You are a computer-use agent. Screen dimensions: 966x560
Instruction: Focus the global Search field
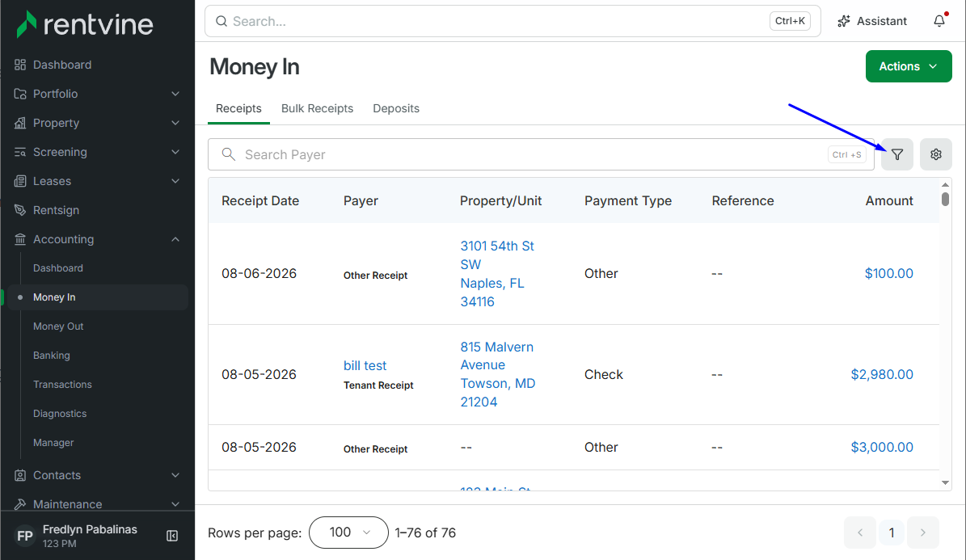click(x=513, y=21)
